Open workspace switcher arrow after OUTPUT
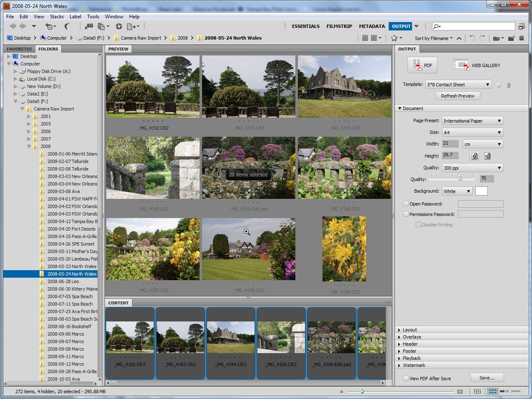532x399 pixels. 417,26
